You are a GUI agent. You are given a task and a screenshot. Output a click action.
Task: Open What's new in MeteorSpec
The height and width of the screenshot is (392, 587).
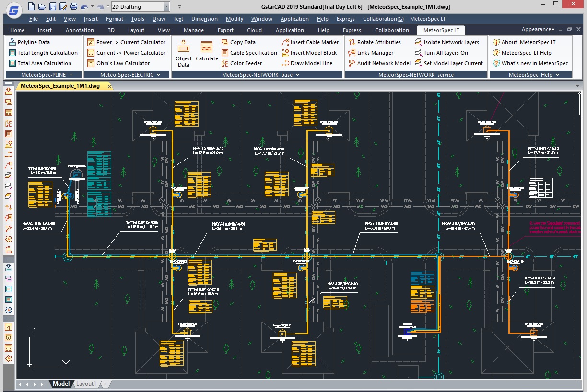(x=534, y=63)
